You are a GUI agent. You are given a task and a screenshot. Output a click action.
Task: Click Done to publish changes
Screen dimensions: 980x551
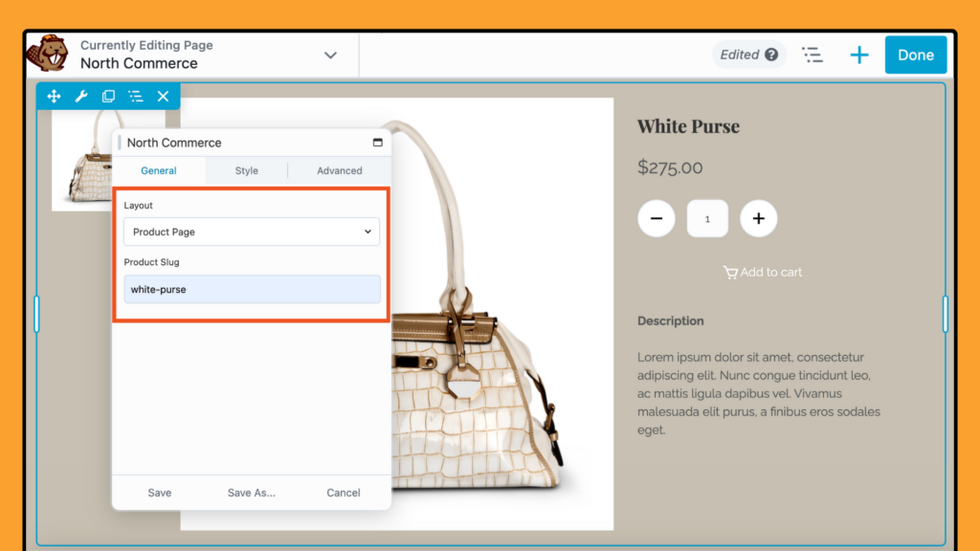coord(916,55)
